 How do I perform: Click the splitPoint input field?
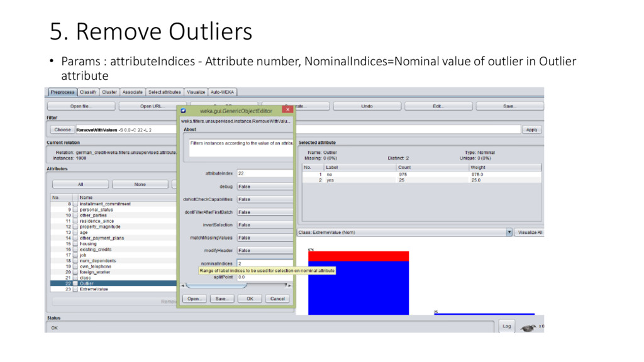(x=265, y=277)
